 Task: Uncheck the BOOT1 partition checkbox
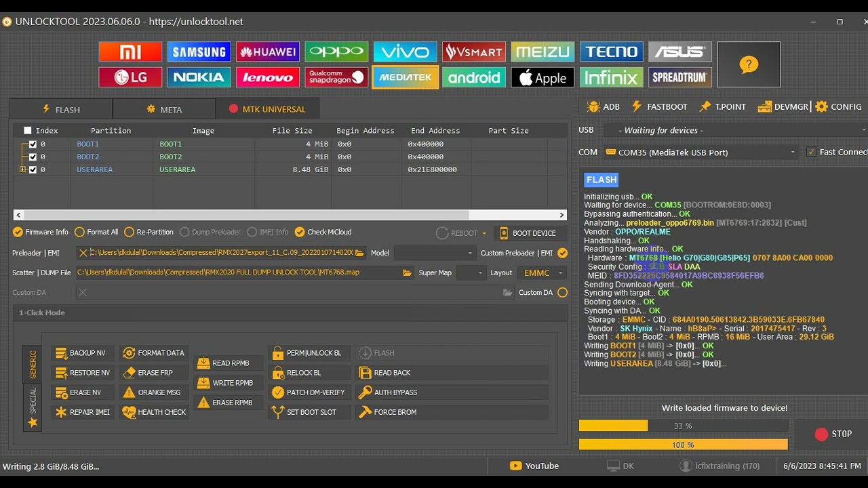[33, 144]
